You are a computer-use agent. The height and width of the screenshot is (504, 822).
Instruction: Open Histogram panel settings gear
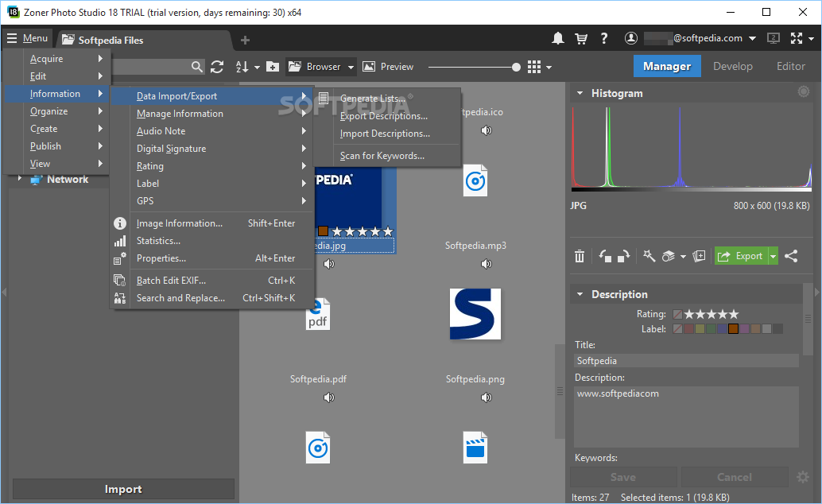[804, 91]
